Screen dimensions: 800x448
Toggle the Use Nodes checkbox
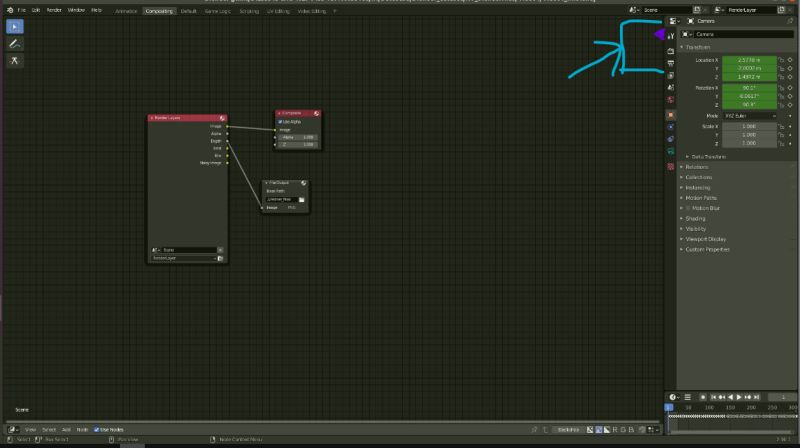[x=96, y=430]
